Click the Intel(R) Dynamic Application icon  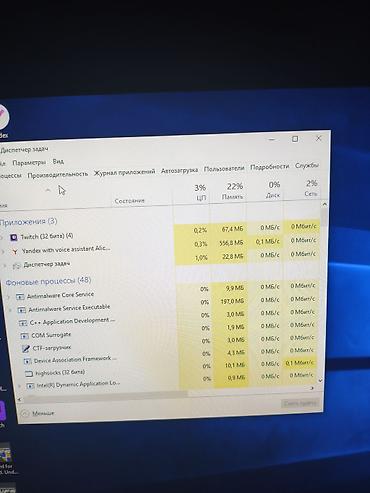coord(30,386)
